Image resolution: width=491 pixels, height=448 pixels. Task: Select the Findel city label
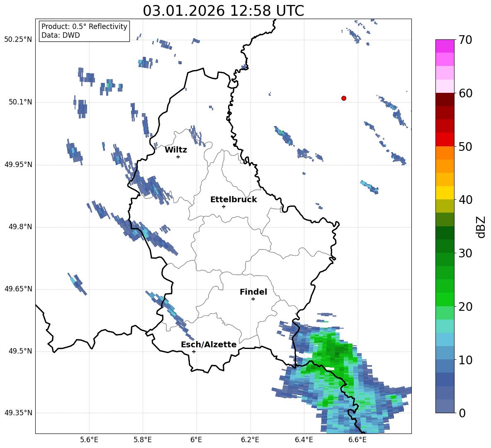[x=253, y=292]
